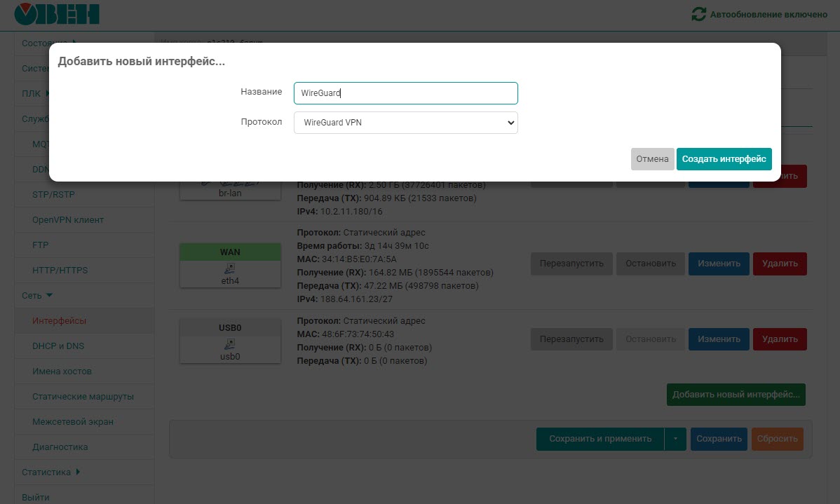840x504 pixels.
Task: Open DHCP и DNS menu item
Action: [58, 346]
